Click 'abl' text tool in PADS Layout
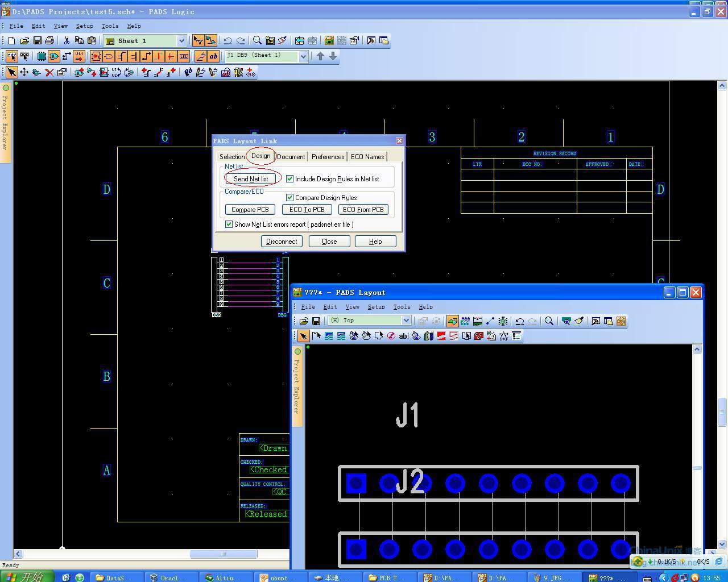This screenshot has width=728, height=582. [403, 336]
